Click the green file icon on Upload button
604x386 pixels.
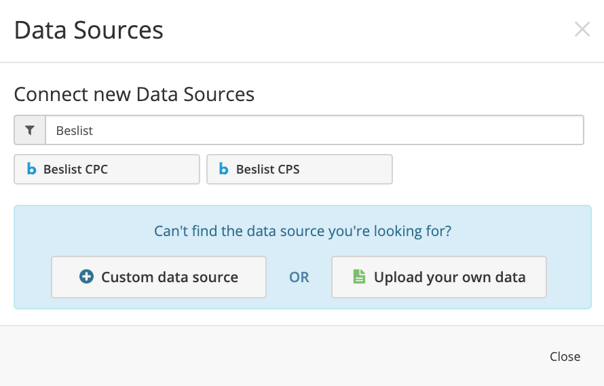click(x=359, y=277)
